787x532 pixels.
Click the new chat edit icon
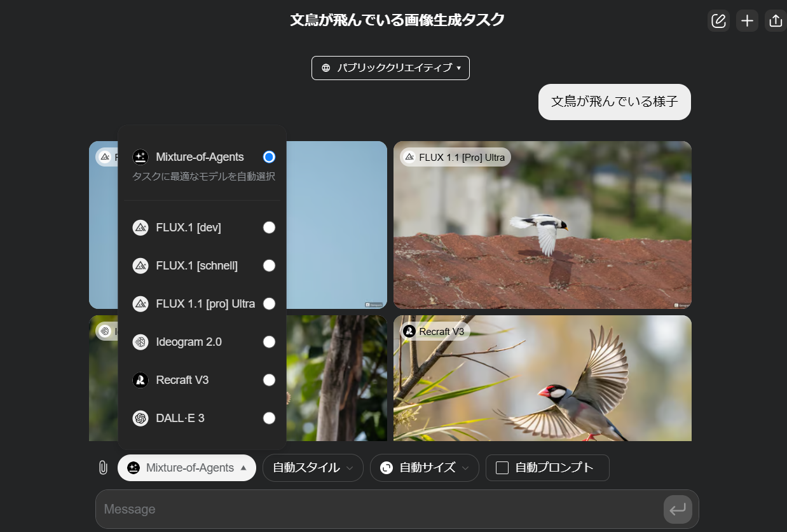click(x=718, y=21)
